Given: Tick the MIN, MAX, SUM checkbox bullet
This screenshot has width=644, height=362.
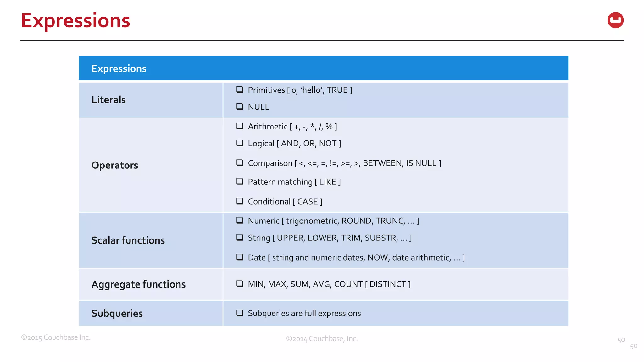Looking at the screenshot, I should point(240,283).
